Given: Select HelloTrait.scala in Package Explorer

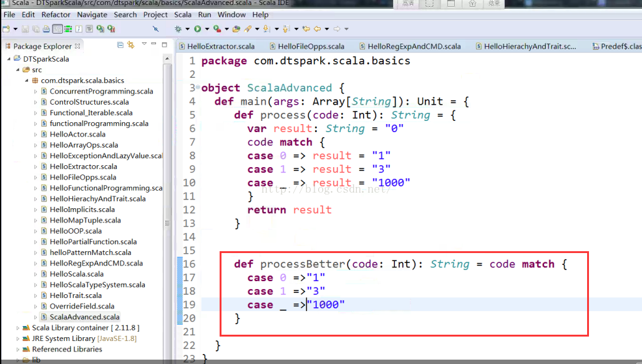Looking at the screenshot, I should pyautogui.click(x=75, y=295).
